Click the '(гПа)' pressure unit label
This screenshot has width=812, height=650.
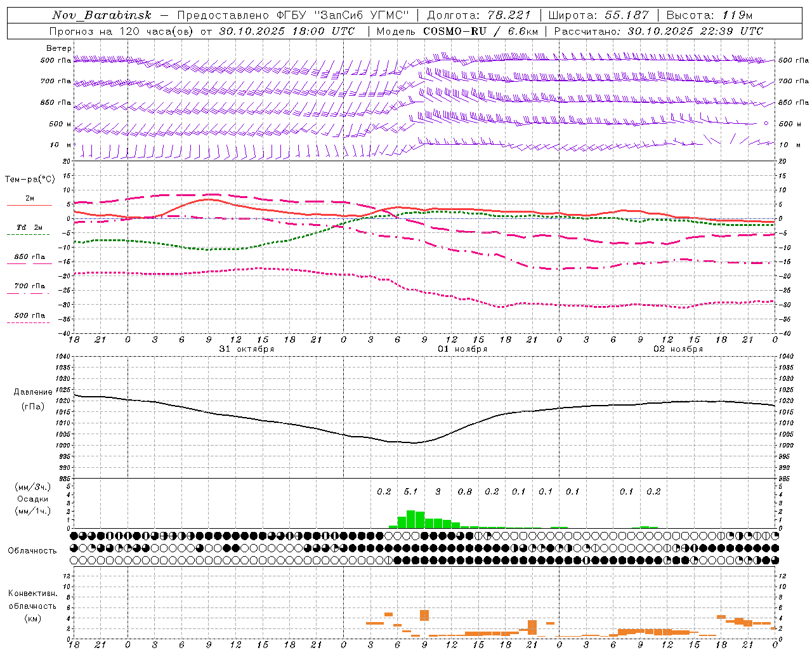(x=33, y=406)
